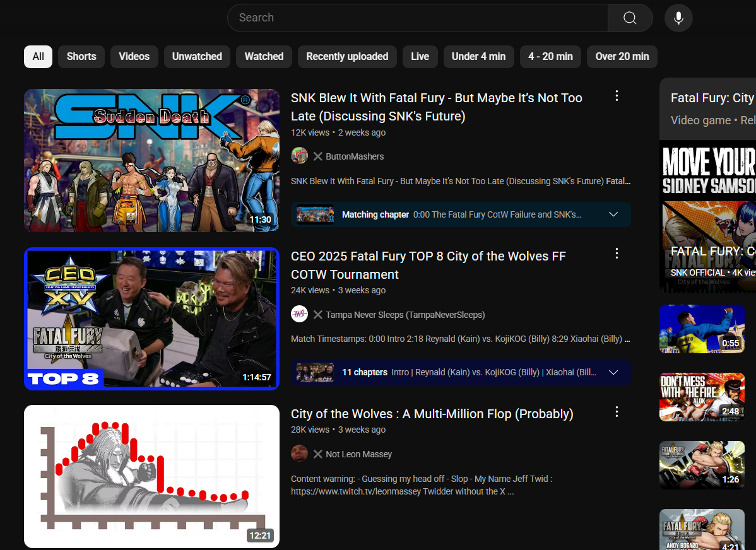Open SNK Blew It With Fatal Fury title
The image size is (756, 550).
point(436,107)
